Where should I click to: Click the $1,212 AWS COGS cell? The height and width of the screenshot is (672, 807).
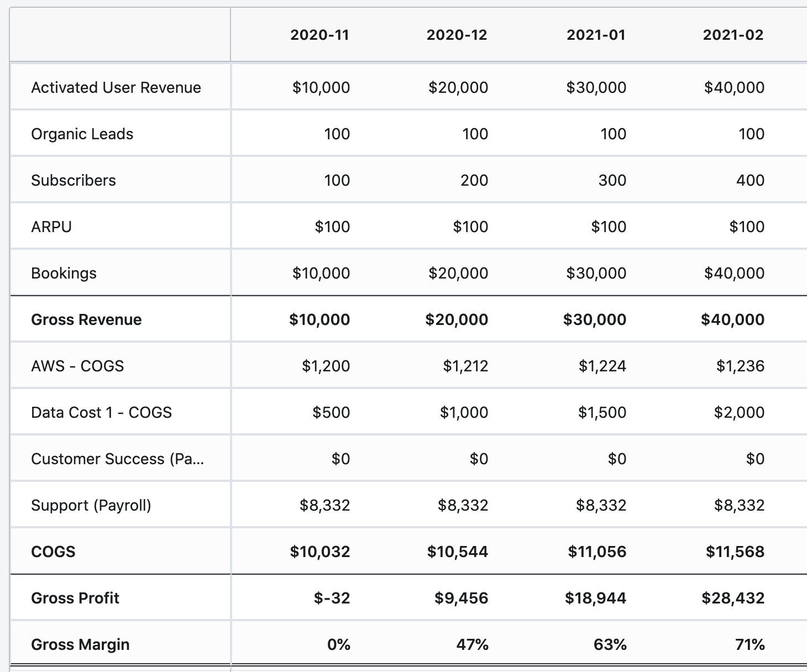click(465, 366)
